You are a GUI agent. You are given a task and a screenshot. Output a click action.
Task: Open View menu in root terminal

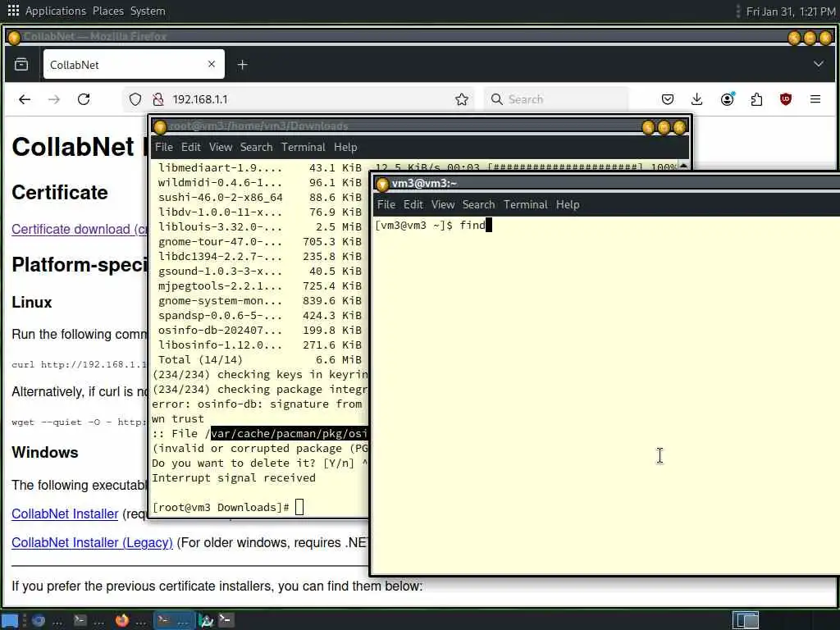point(221,148)
